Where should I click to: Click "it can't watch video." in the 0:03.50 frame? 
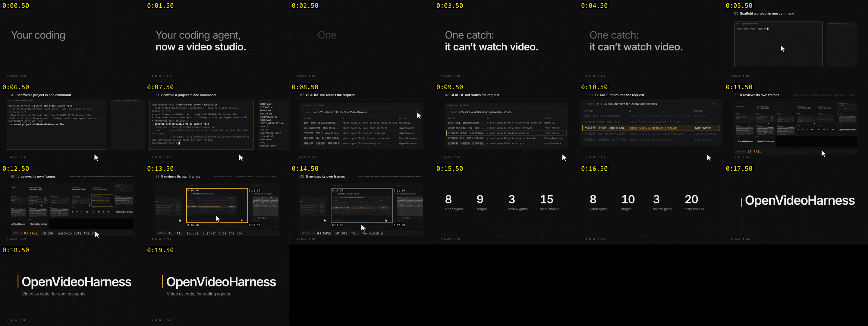click(491, 47)
